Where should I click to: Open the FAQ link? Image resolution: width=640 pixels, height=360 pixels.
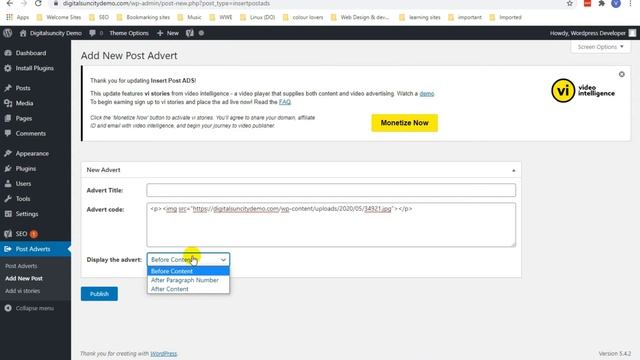pos(285,102)
